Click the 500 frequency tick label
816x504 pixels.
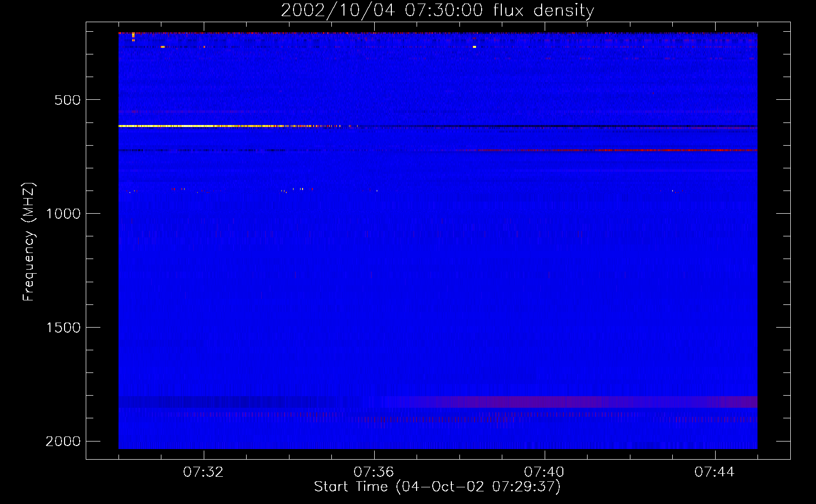[68, 100]
